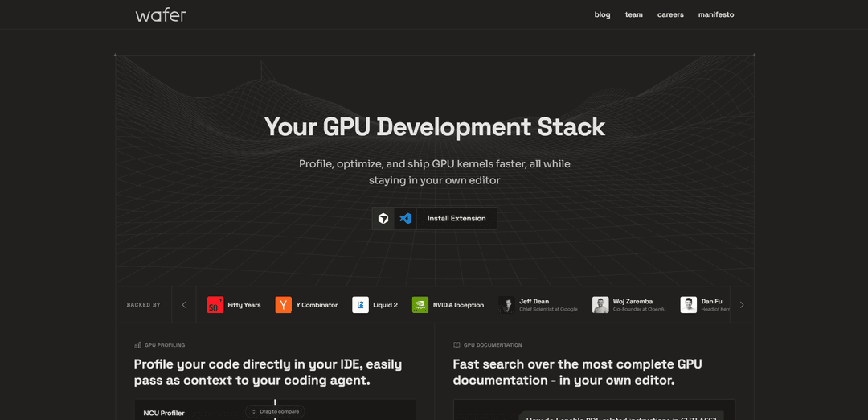The image size is (868, 420).
Task: Click the orange Y Combinator logo
Action: point(283,305)
